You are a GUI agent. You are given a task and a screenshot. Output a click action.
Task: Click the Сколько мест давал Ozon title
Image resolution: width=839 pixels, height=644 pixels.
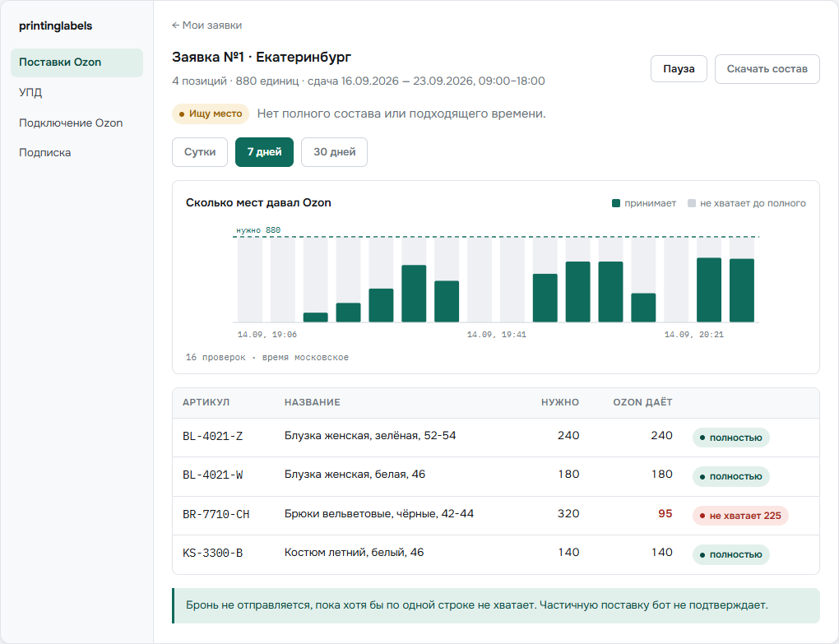tap(258, 202)
